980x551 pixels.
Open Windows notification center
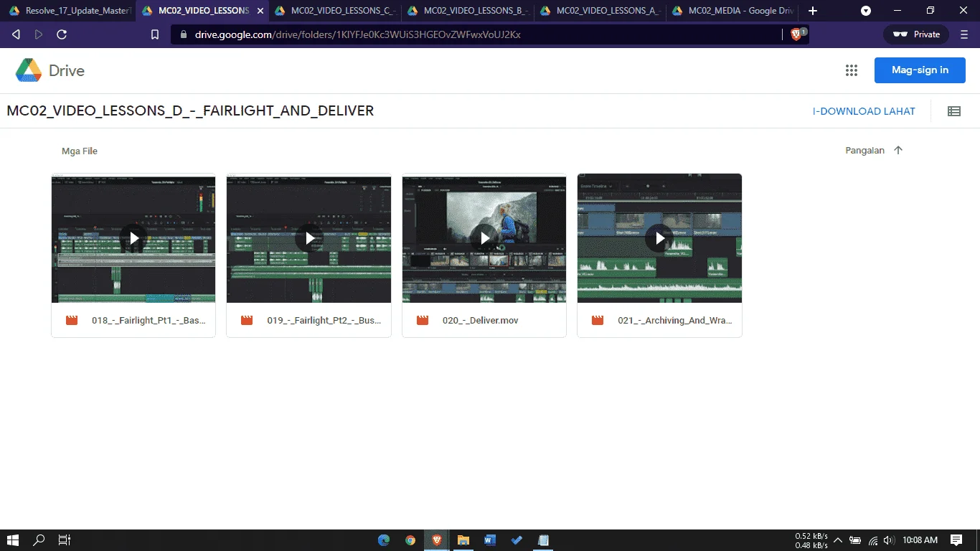pos(956,540)
